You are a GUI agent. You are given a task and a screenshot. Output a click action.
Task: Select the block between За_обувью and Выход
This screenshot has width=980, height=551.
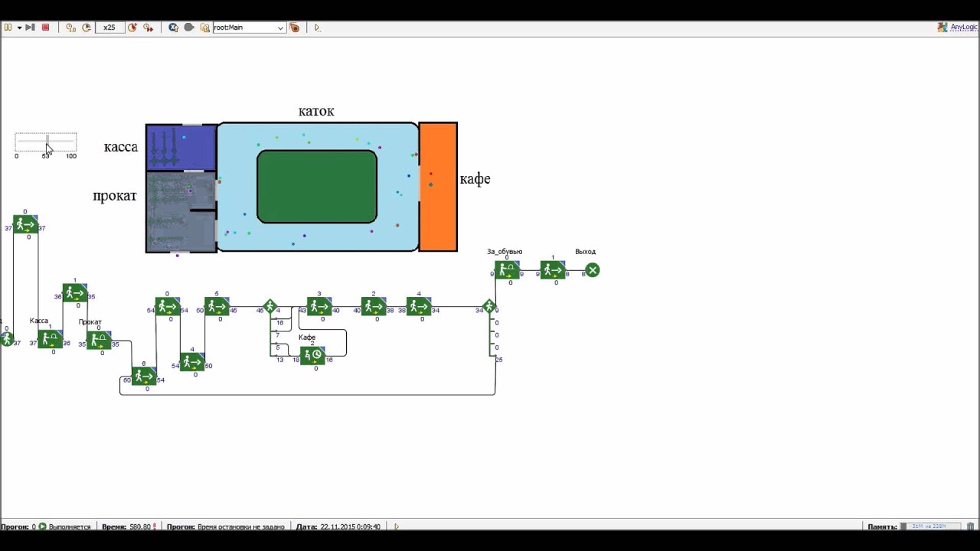coord(553,270)
